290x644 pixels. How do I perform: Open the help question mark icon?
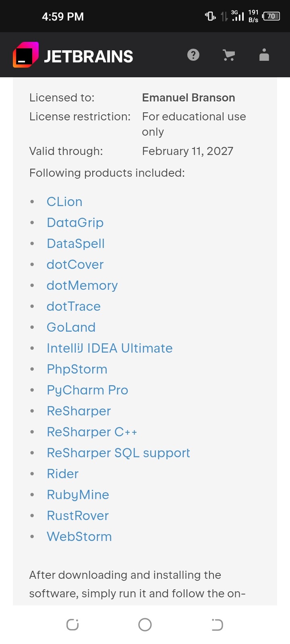193,55
